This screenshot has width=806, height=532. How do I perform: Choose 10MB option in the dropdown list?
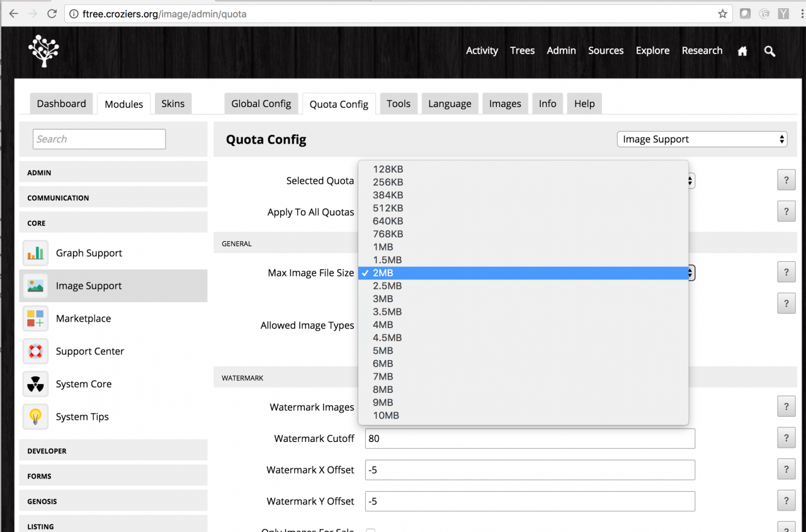pyautogui.click(x=385, y=416)
